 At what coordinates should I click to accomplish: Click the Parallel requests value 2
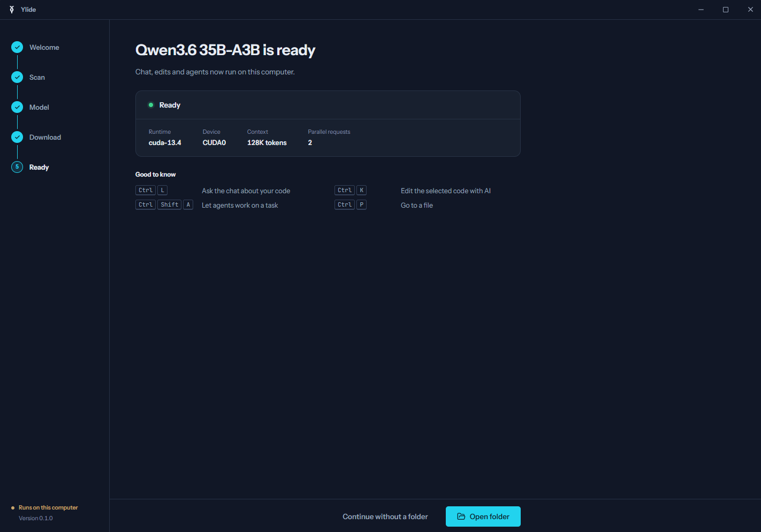click(x=310, y=143)
